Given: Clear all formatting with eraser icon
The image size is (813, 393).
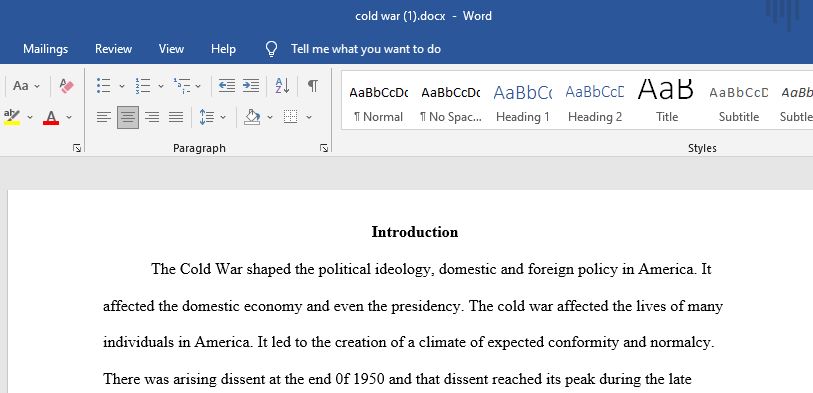Looking at the screenshot, I should [66, 86].
